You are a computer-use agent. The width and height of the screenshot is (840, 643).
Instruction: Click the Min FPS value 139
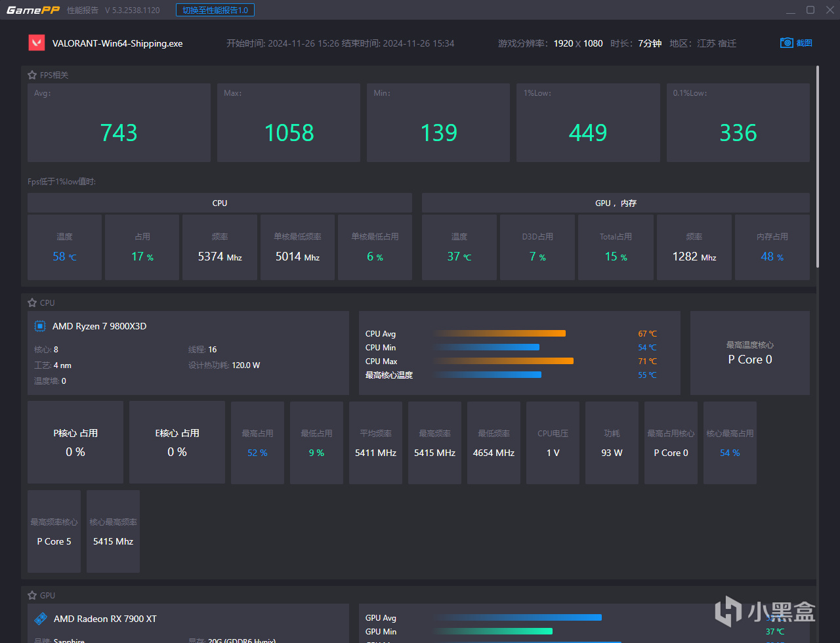click(438, 133)
